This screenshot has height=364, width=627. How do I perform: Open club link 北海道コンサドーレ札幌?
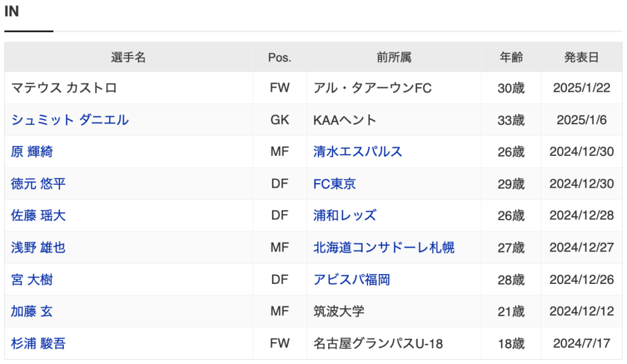point(384,248)
